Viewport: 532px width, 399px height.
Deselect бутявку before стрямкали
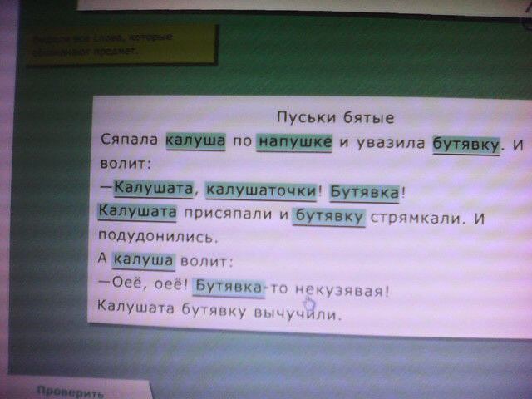point(329,216)
